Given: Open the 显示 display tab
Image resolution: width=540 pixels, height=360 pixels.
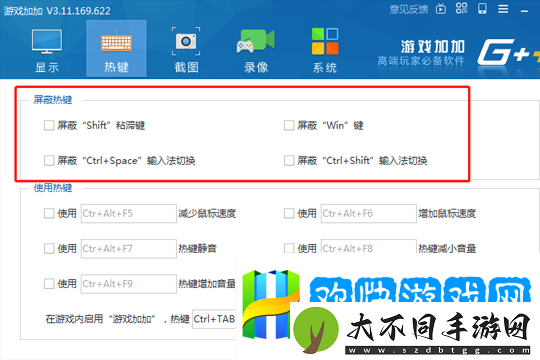Looking at the screenshot, I should 47,49.
